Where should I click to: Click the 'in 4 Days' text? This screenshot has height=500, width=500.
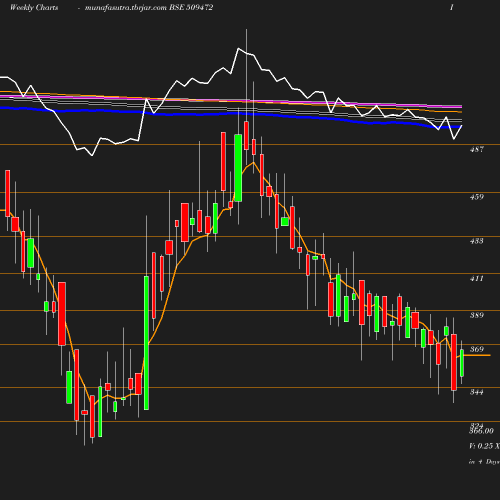(x=484, y=462)
